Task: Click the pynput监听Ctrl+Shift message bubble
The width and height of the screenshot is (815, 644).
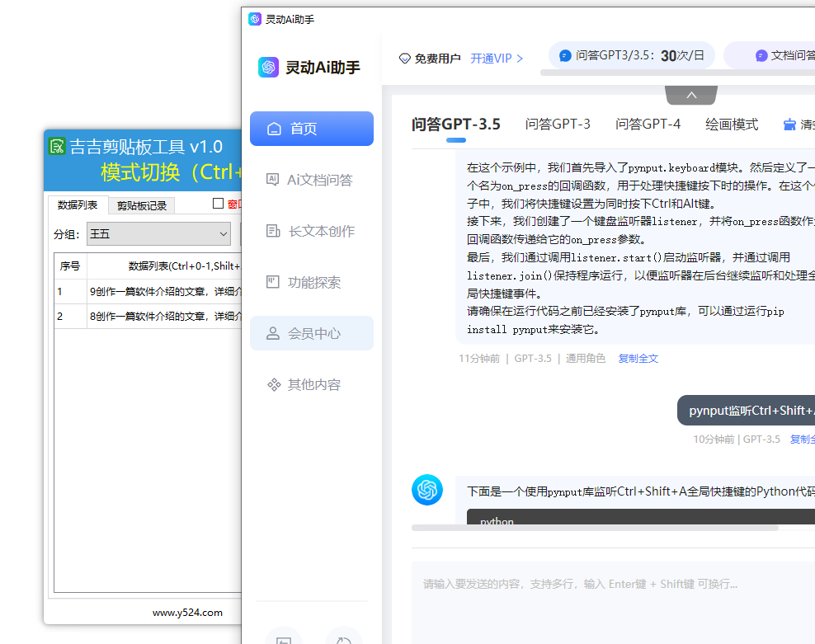Action: [746, 410]
